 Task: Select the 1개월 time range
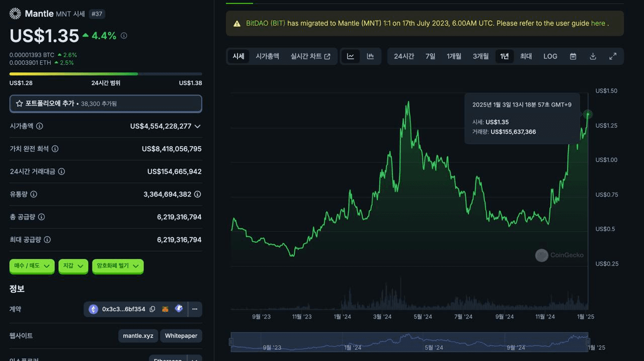pos(454,56)
